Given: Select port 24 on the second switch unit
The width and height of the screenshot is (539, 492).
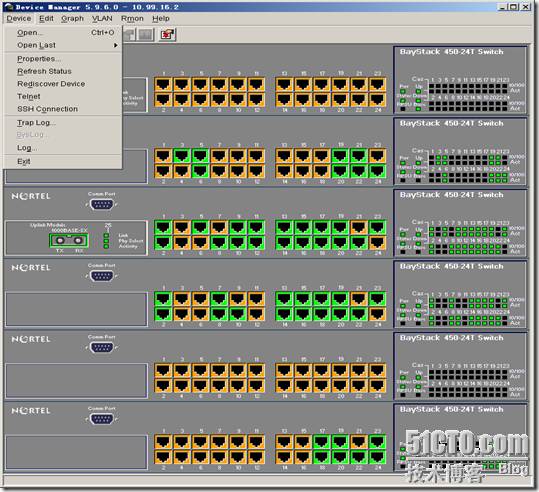Looking at the screenshot, I should click(x=377, y=171).
